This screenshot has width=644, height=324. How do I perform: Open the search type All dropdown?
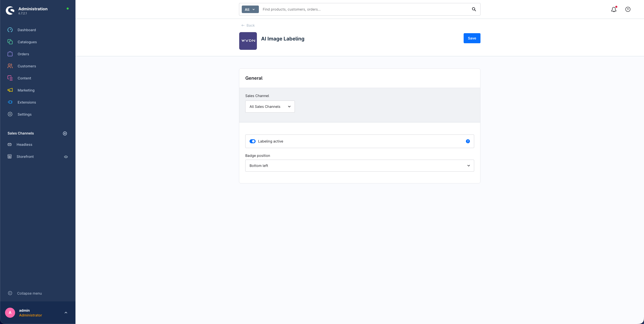[250, 9]
